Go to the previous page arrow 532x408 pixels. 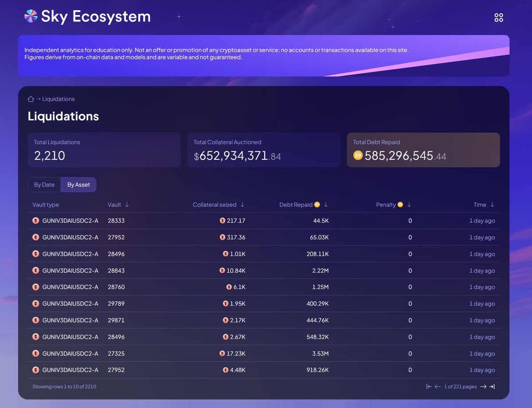(438, 387)
